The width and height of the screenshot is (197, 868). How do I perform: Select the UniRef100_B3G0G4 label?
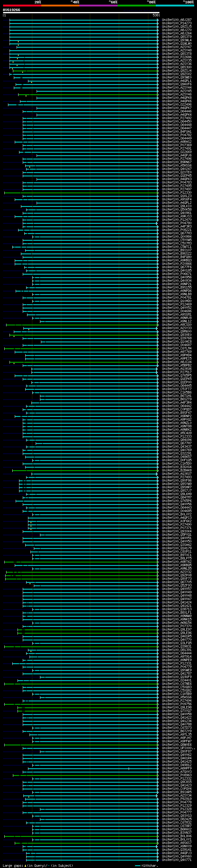click(177, 467)
